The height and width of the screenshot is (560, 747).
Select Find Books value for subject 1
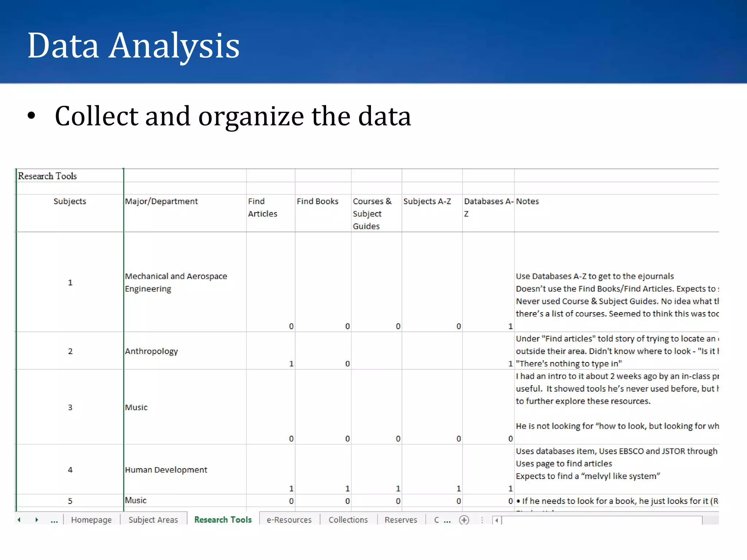point(323,282)
